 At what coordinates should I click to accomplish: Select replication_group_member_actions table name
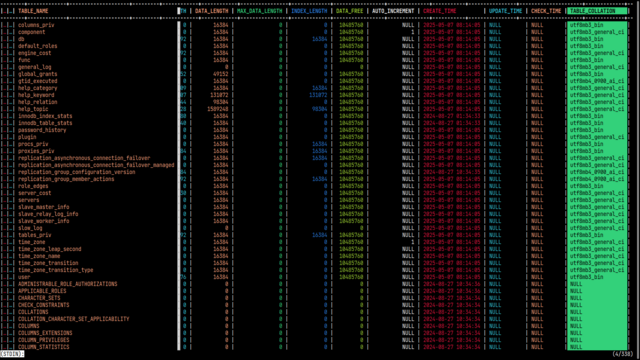[66, 179]
